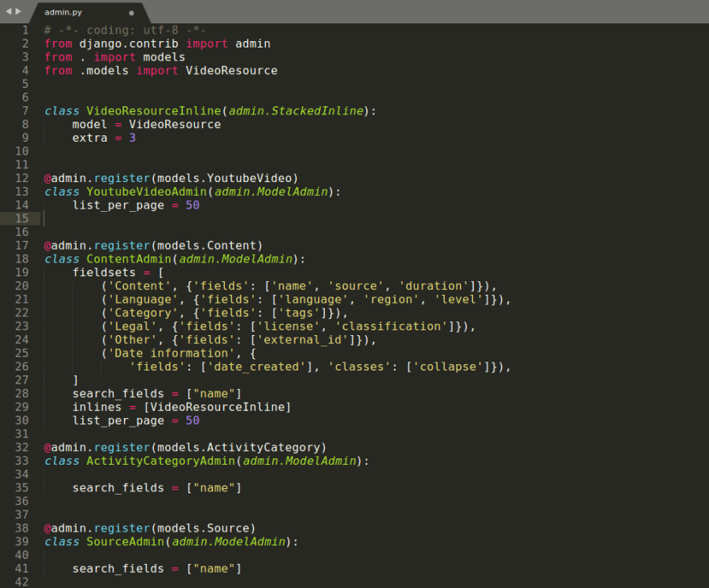Click 'models.YoutubeVideo' in register decorator
709x588 pixels.
click(x=224, y=179)
